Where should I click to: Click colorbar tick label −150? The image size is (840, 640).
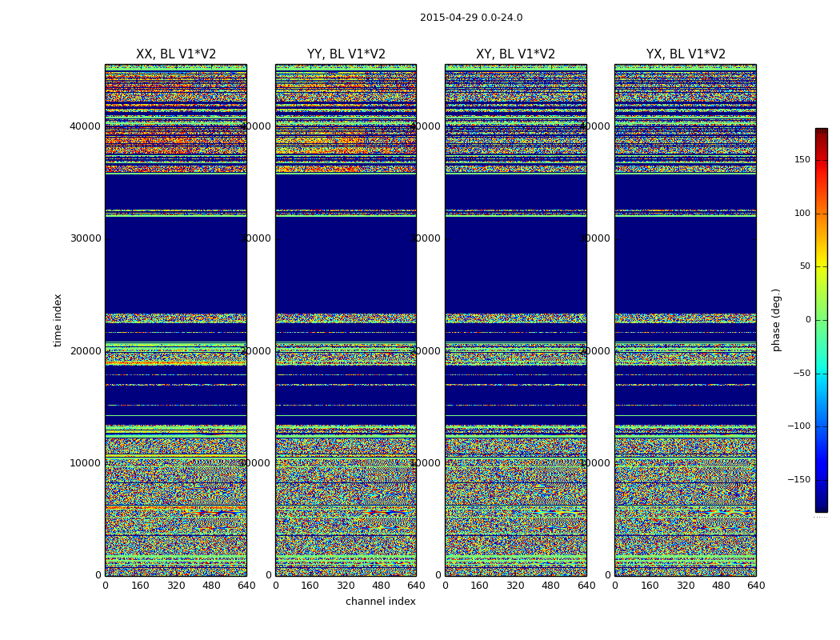point(798,480)
